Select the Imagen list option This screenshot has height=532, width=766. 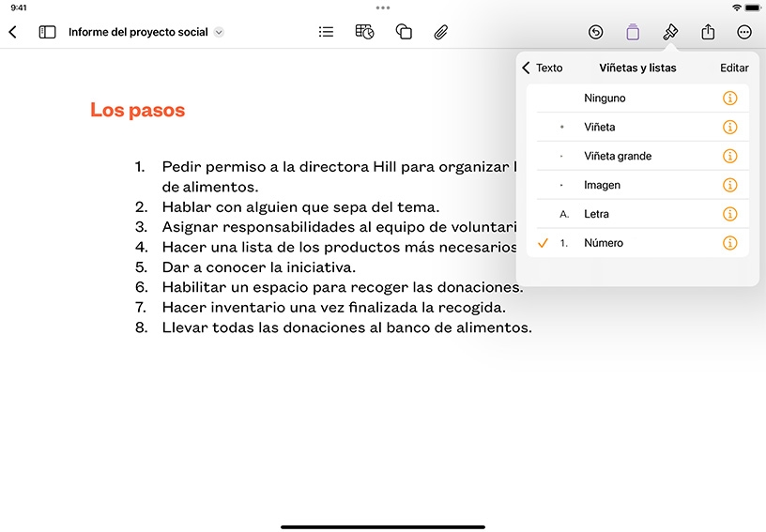point(637,185)
